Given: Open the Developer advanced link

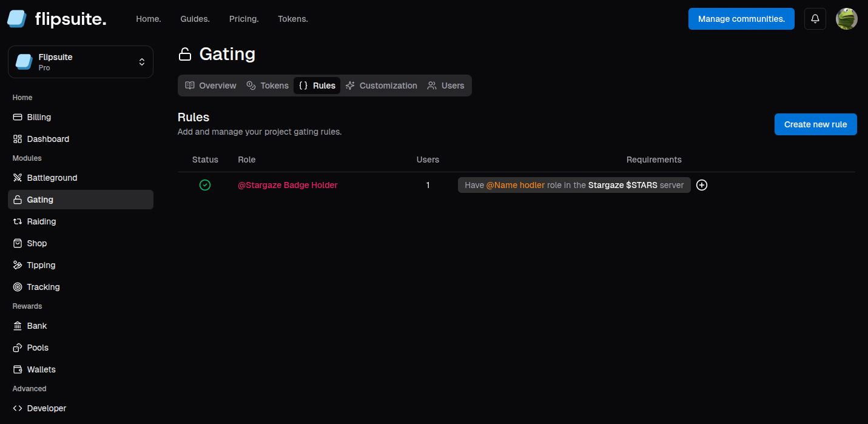Looking at the screenshot, I should click(x=81, y=408).
